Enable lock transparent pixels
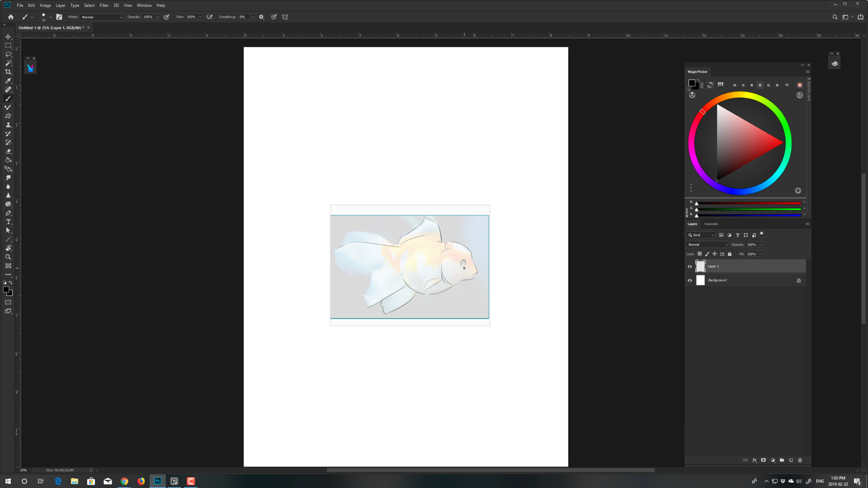Image resolution: width=868 pixels, height=488 pixels. [700, 254]
